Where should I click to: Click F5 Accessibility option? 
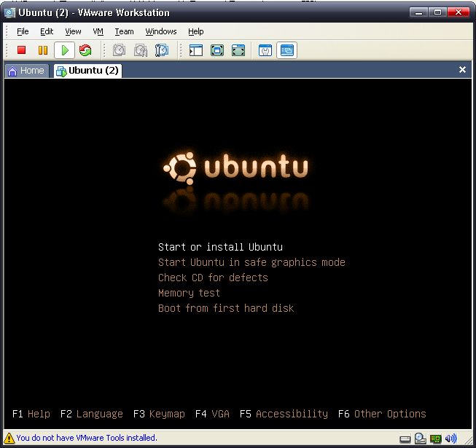284,414
